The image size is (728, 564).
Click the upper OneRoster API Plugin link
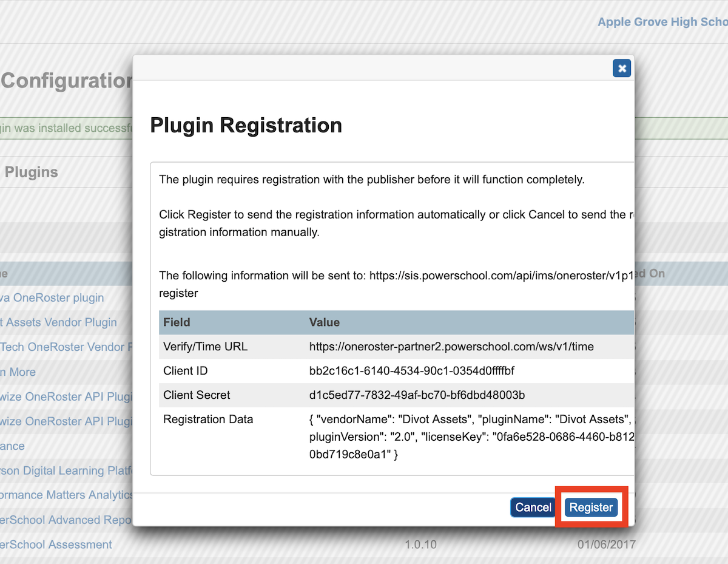[x=67, y=396]
